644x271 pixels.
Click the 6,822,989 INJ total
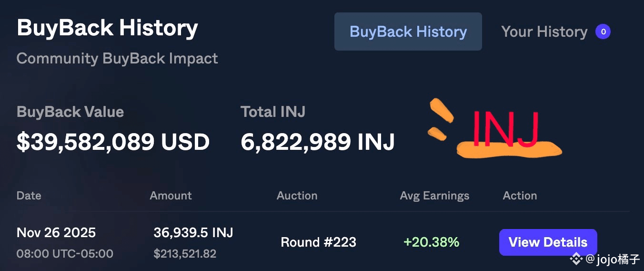[317, 142]
